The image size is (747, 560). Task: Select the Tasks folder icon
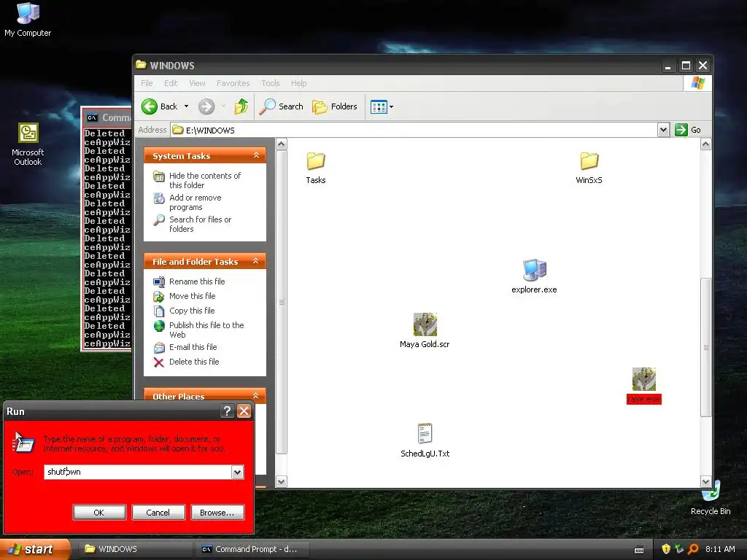(x=316, y=161)
